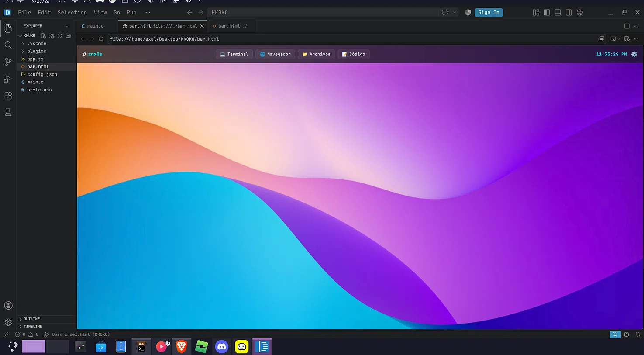
Task: Create a new file in KKOKO folder
Action: [43, 36]
